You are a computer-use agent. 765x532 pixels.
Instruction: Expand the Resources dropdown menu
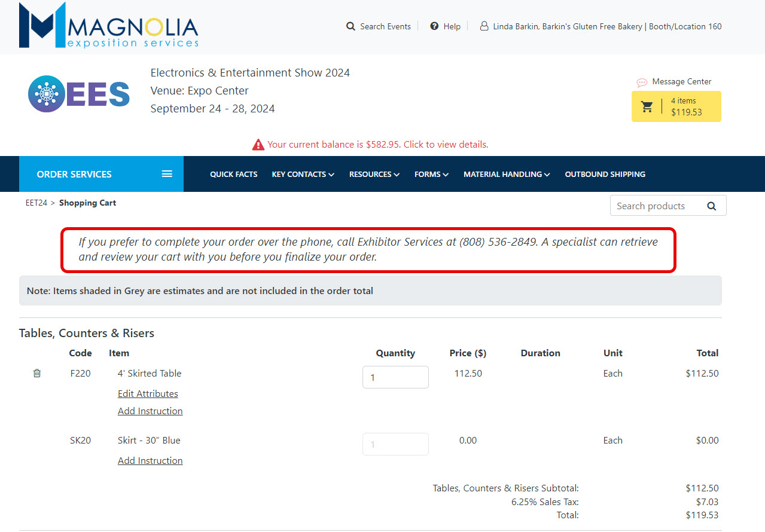coord(374,175)
